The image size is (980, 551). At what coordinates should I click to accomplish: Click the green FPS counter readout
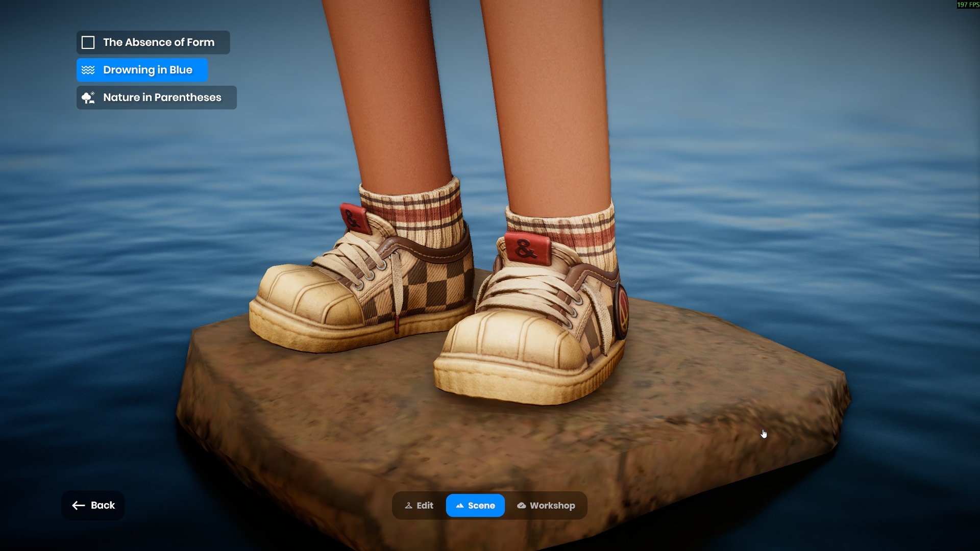pos(968,5)
